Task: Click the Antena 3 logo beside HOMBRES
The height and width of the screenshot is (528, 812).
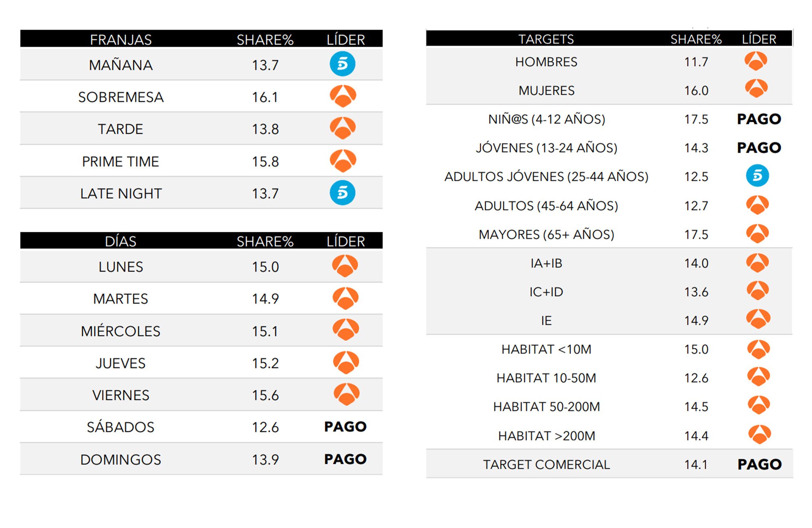Action: tap(756, 61)
